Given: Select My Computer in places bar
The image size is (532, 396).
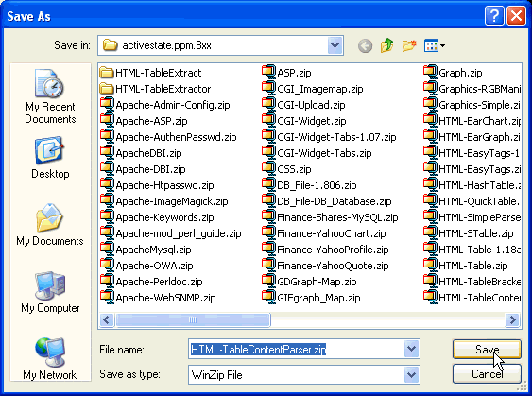Looking at the screenshot, I should [50, 292].
